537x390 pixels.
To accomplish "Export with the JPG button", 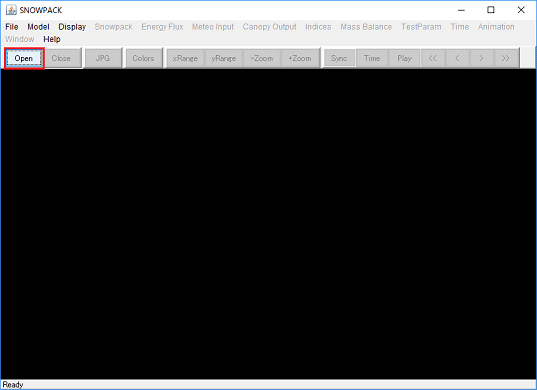I will pos(103,58).
